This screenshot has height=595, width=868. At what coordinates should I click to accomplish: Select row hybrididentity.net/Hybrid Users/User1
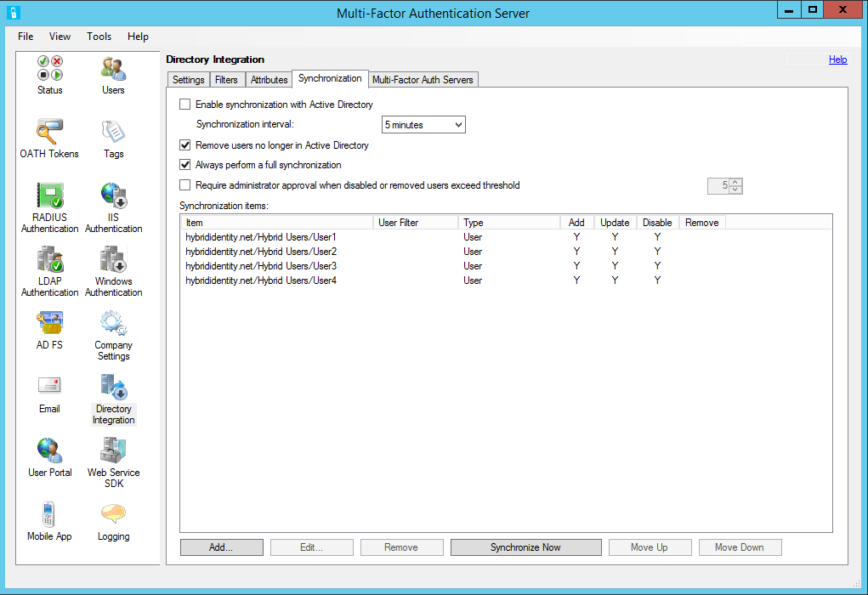(x=506, y=237)
